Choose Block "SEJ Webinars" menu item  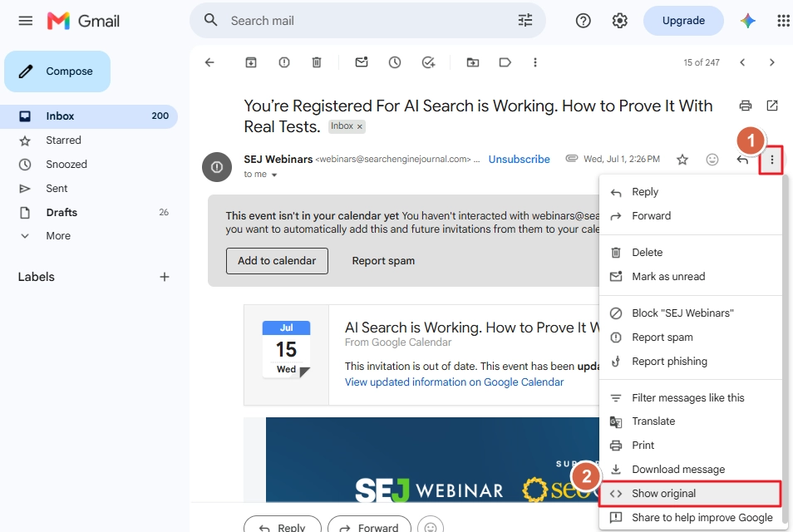[690, 313]
